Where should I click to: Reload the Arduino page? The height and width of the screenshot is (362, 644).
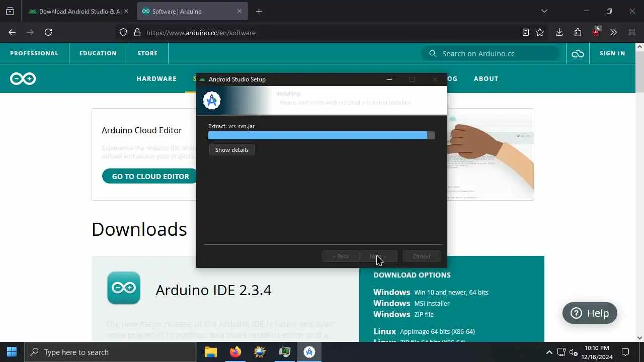coord(48,32)
